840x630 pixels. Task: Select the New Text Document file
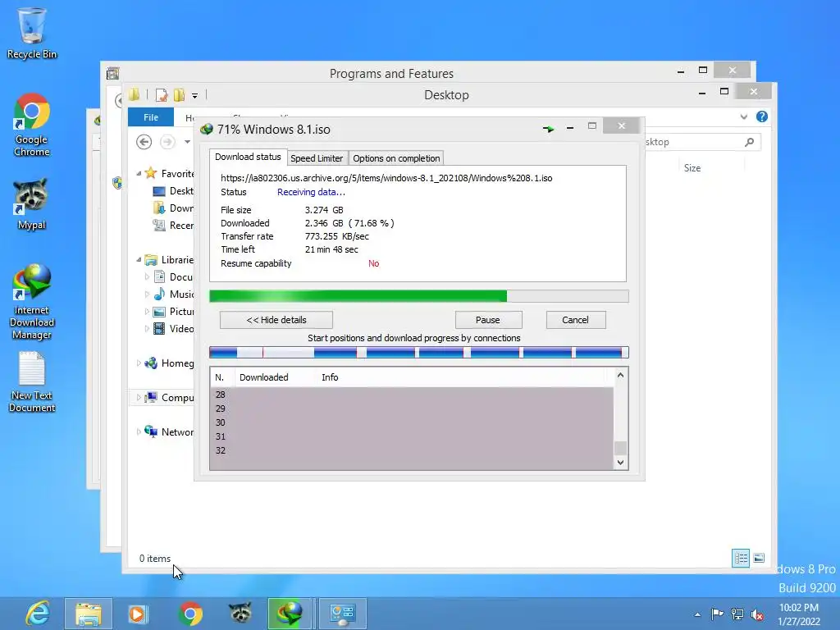tap(32, 382)
